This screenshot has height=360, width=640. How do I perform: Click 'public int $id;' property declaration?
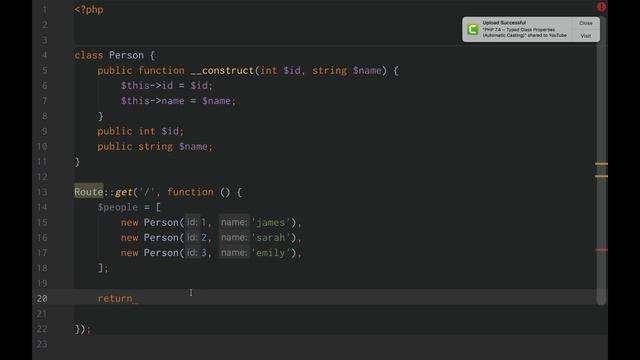pos(140,131)
